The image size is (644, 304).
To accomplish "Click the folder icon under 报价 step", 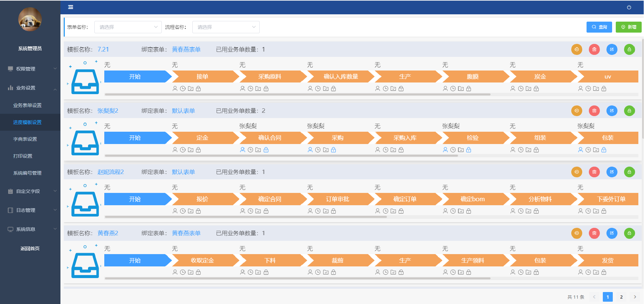I will point(191,211).
